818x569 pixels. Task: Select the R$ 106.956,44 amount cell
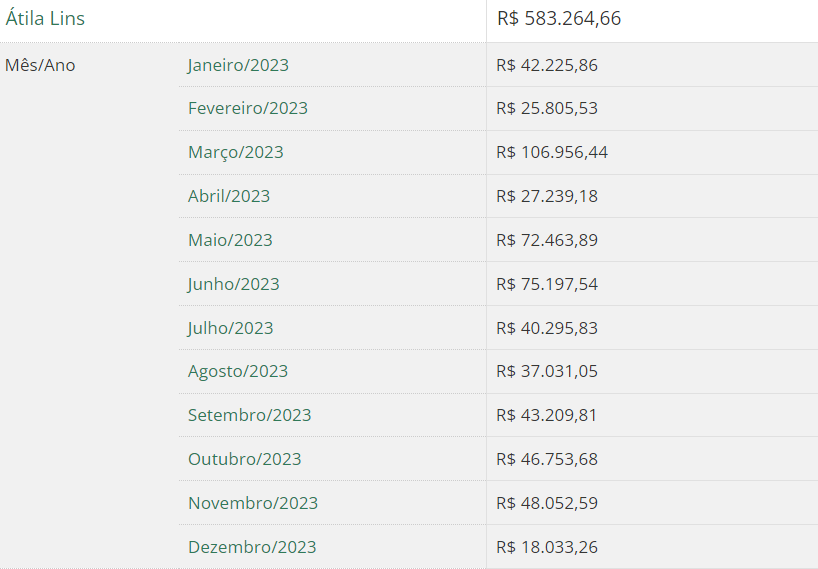[551, 152]
